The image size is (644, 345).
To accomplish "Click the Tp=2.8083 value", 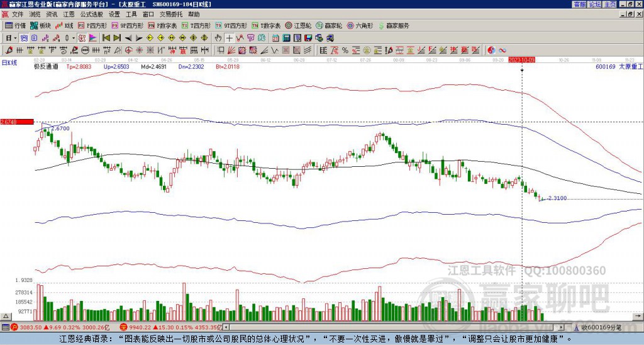I will pyautogui.click(x=80, y=66).
